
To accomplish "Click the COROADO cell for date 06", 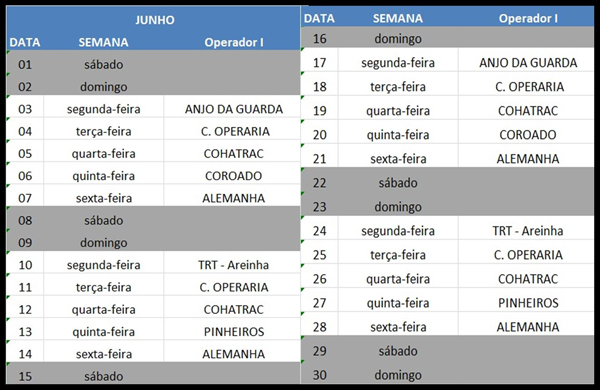I will coord(232,176).
